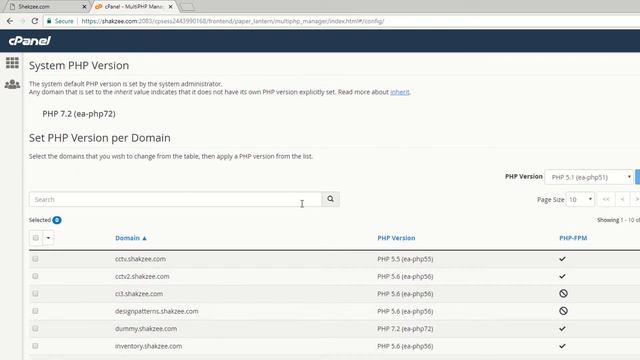Image resolution: width=640 pixels, height=360 pixels.
Task: Click the Secure padlock indicator
Action: pyautogui.click(x=60, y=21)
